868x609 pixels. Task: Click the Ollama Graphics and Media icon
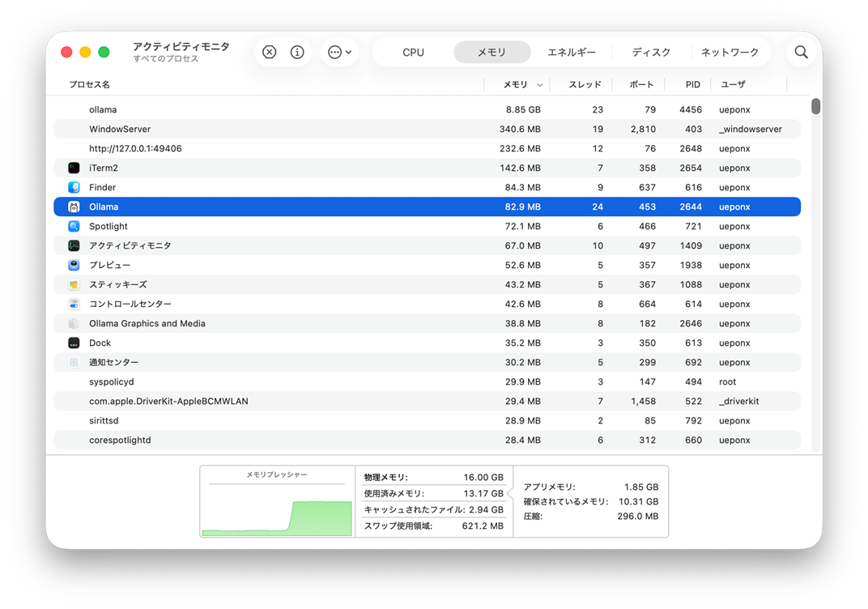(74, 323)
